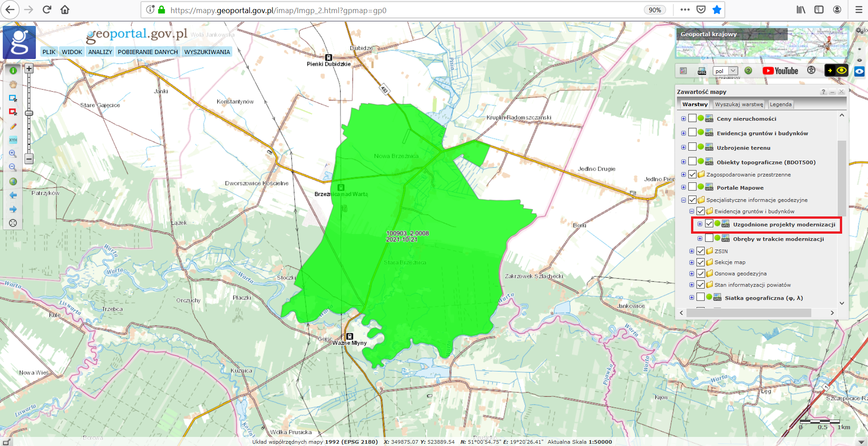Click the Geoportal krajowy overview minimap
The height and width of the screenshot is (446, 868).
pos(761,44)
